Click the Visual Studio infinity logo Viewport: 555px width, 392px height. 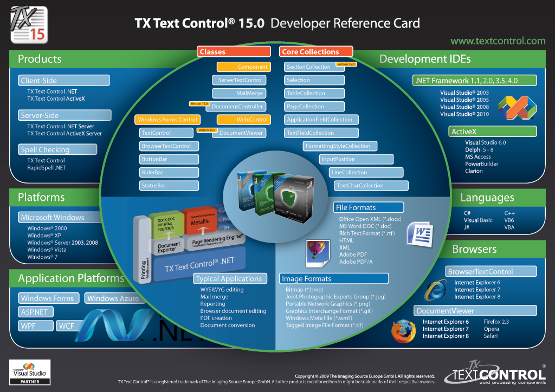click(x=517, y=108)
